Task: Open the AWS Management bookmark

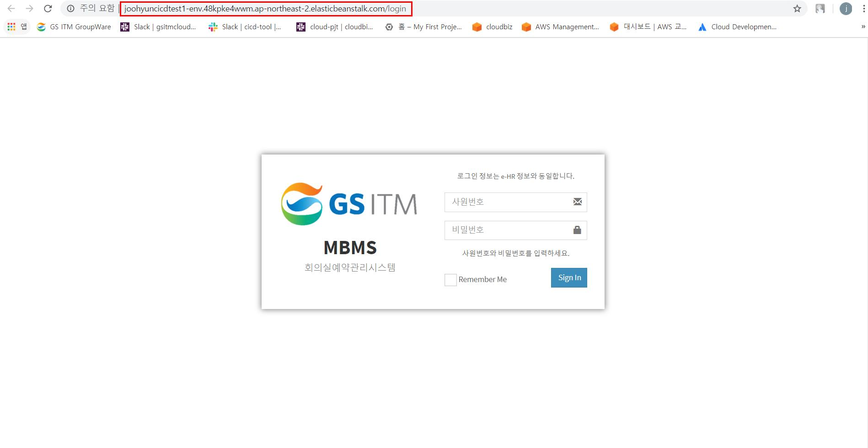Action: 560,27
